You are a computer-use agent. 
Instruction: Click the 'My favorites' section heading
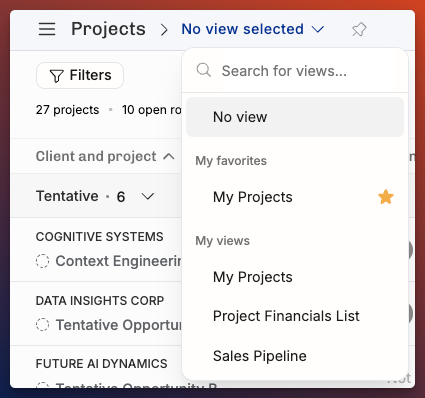click(x=231, y=161)
